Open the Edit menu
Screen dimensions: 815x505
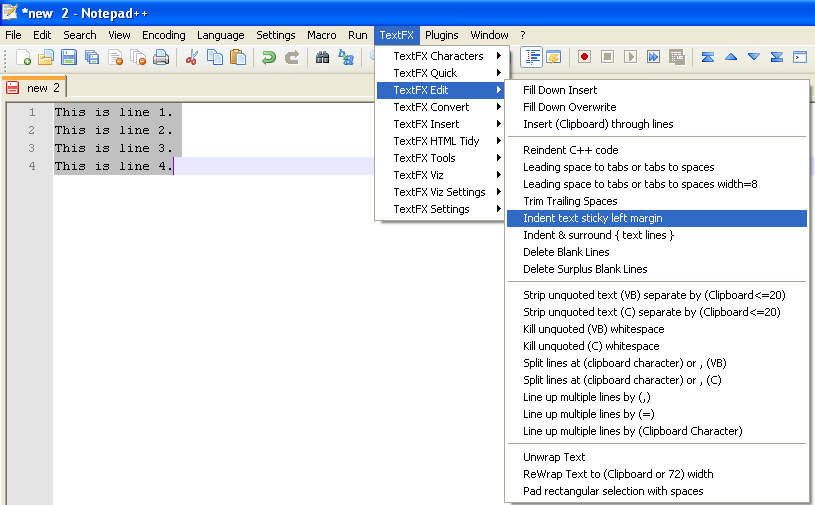point(42,35)
